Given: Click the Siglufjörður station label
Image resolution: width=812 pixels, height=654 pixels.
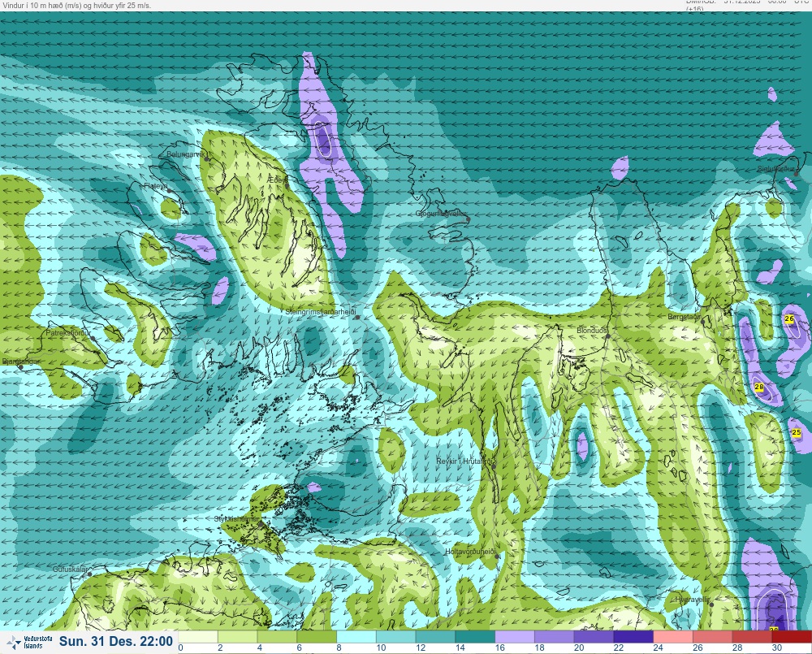Looking at the screenshot, I should pos(775,169).
